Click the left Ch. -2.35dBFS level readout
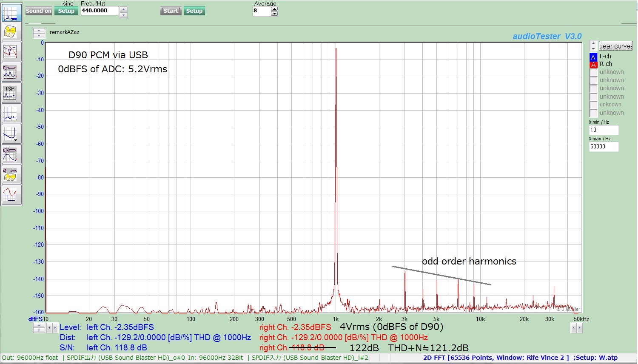The image size is (638, 364). 120,327
